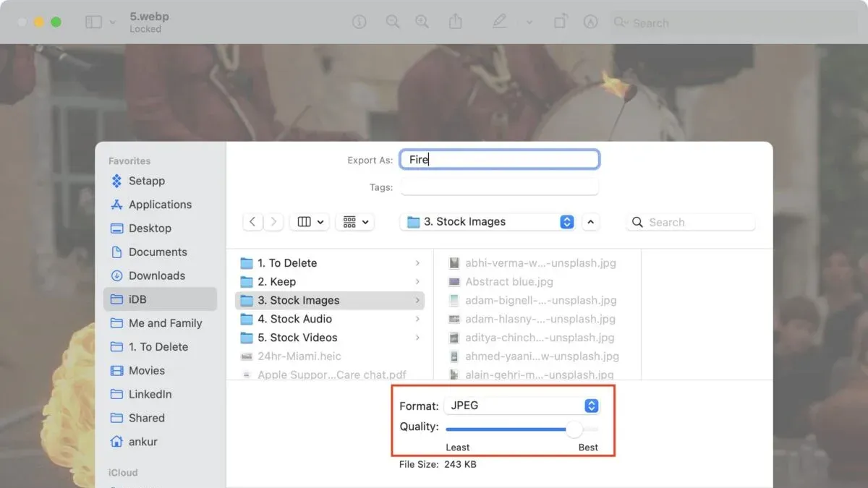Image resolution: width=868 pixels, height=488 pixels.
Task: Go back with the left chevron button
Action: (252, 222)
